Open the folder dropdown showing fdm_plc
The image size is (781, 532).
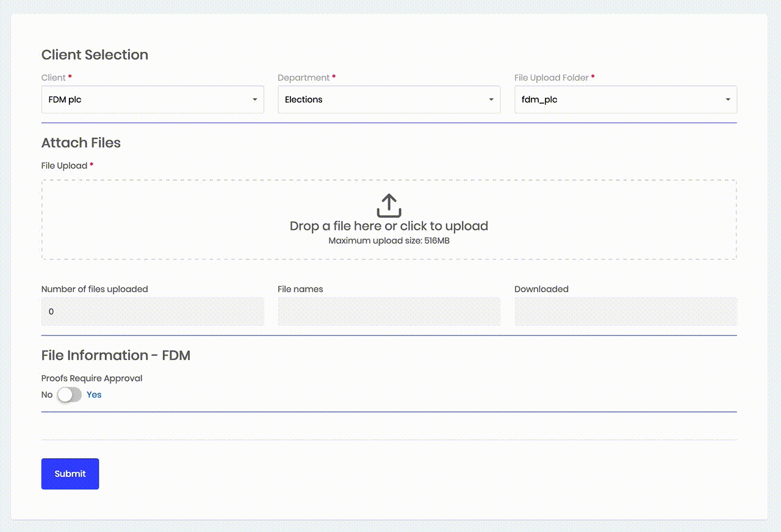[x=619, y=99]
